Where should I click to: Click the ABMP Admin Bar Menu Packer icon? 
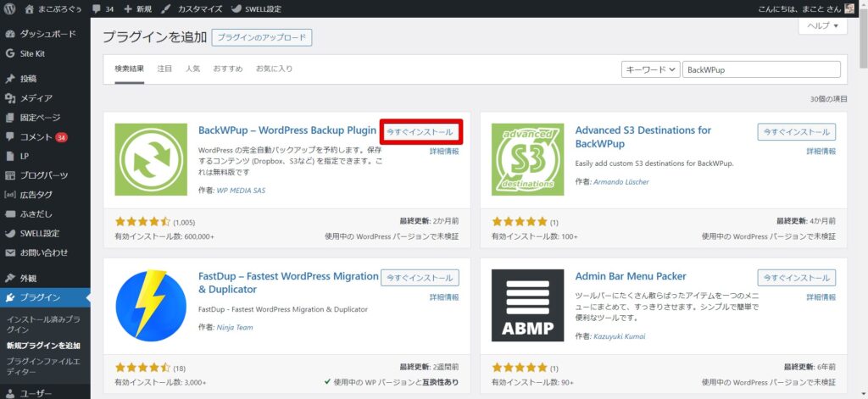click(527, 306)
